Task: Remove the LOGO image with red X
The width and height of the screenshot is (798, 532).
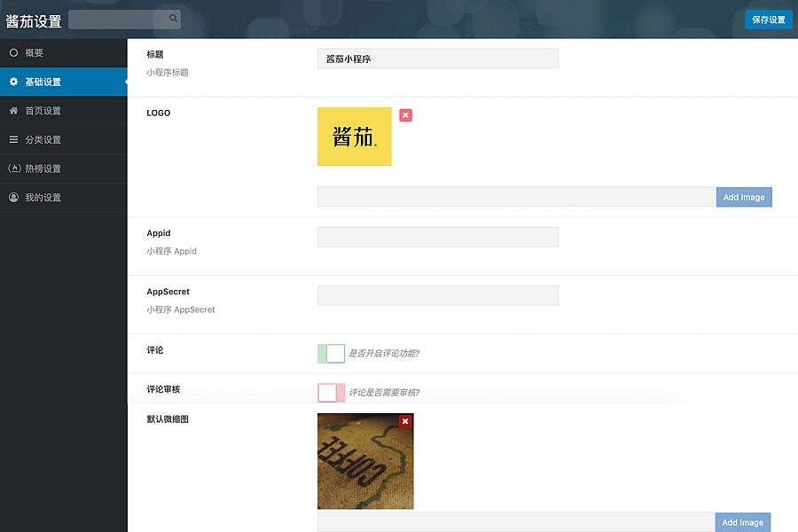Action: pos(405,115)
